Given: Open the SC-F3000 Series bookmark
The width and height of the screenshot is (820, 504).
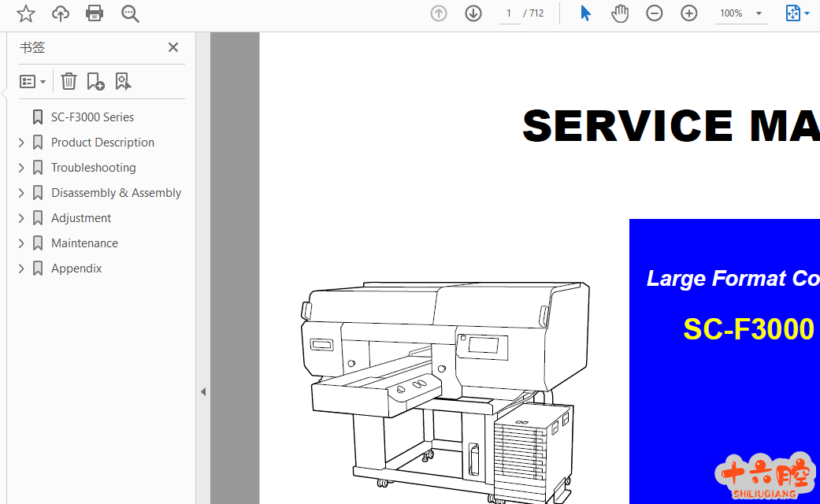Looking at the screenshot, I should point(92,117).
